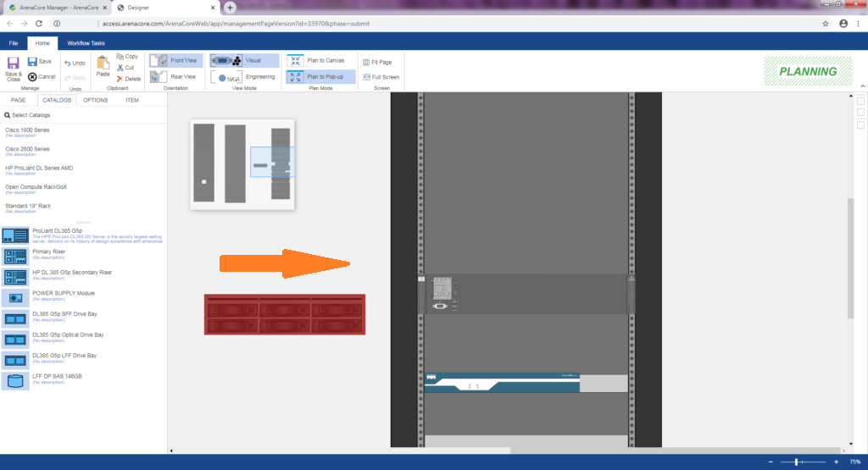
Task: Open the browser profile menu
Action: (843, 24)
